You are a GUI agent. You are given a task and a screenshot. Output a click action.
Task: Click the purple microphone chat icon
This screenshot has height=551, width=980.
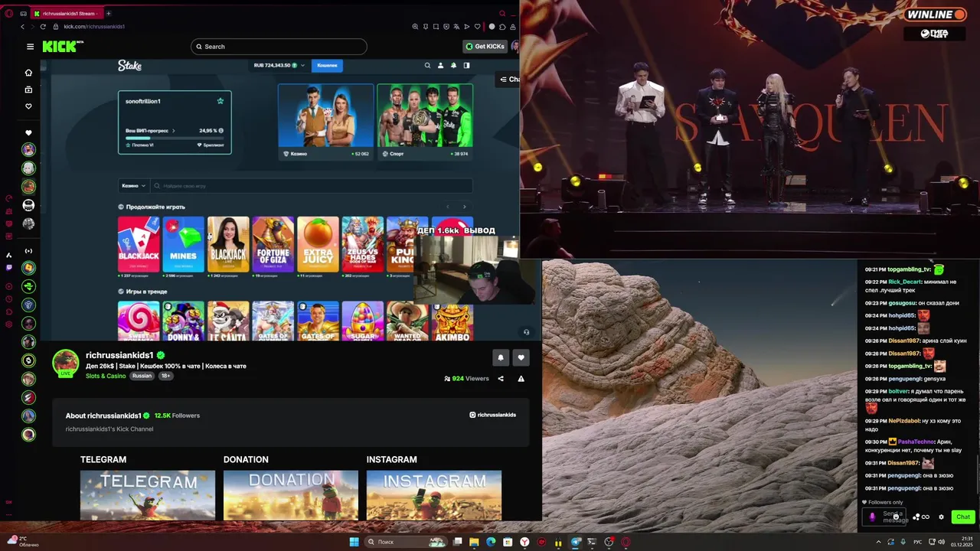(x=872, y=517)
